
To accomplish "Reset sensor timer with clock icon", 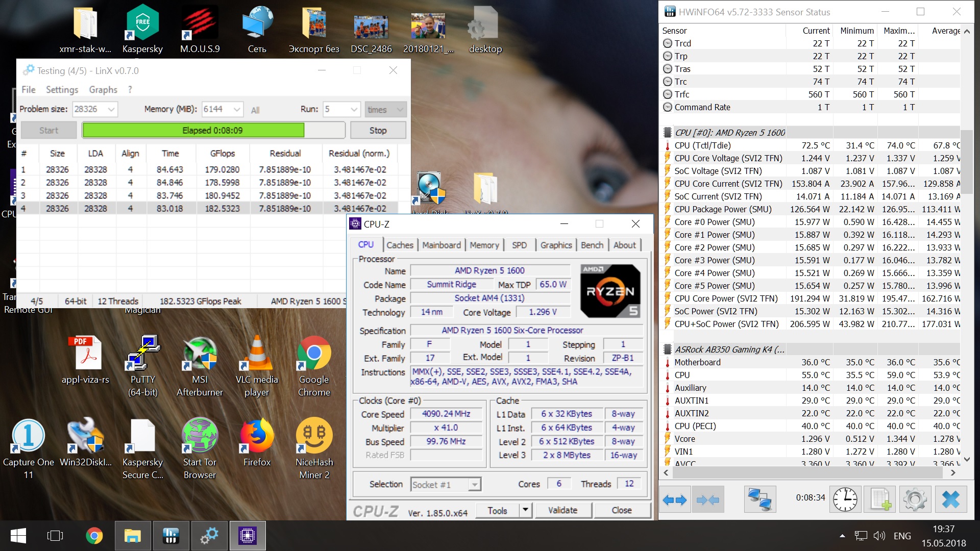I will click(x=845, y=499).
